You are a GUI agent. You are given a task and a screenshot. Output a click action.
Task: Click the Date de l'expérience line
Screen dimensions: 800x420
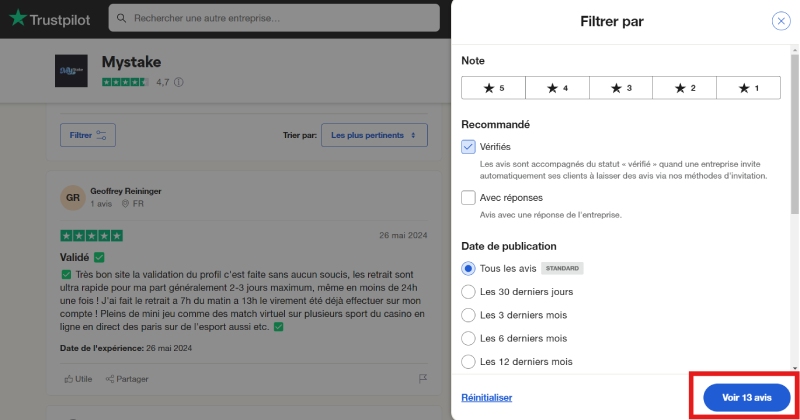coord(126,348)
